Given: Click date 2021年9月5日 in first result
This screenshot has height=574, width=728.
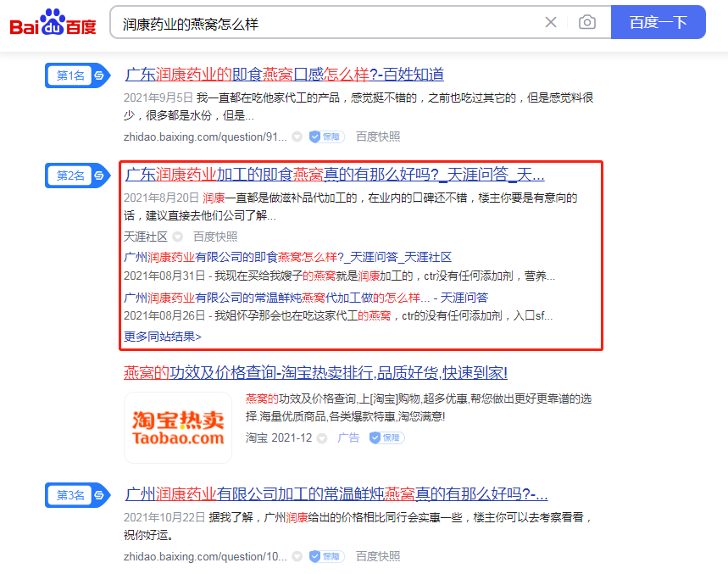Looking at the screenshot, I should [158, 98].
